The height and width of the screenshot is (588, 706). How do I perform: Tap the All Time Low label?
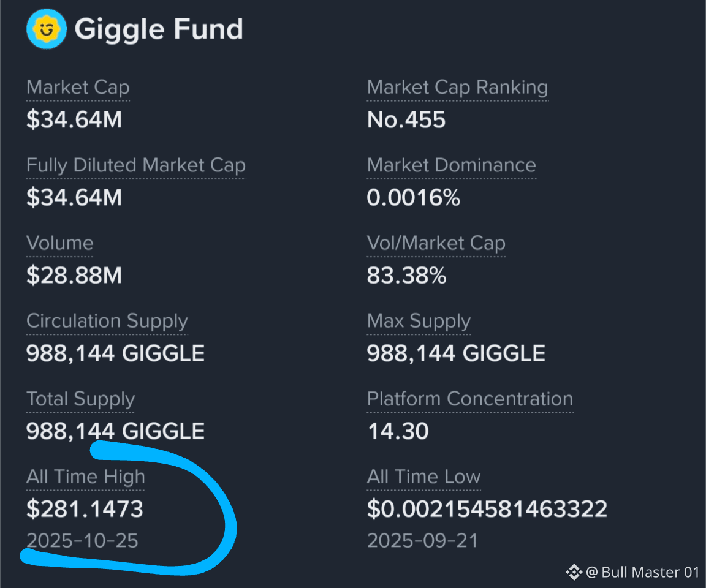click(x=423, y=477)
